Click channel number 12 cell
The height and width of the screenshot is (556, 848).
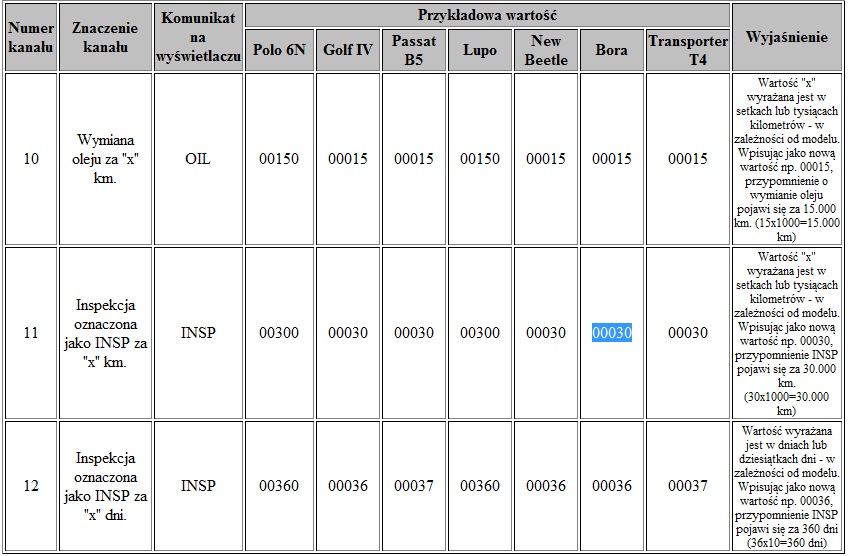pyautogui.click(x=31, y=486)
